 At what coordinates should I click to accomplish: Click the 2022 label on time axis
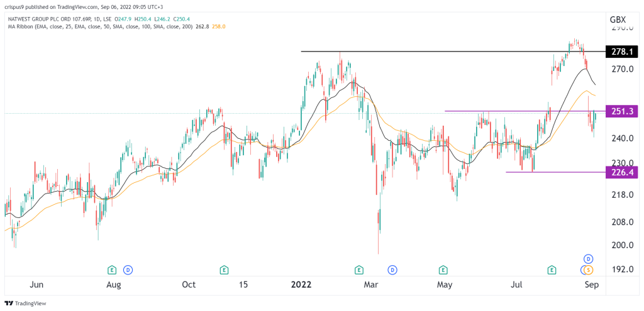(x=303, y=285)
